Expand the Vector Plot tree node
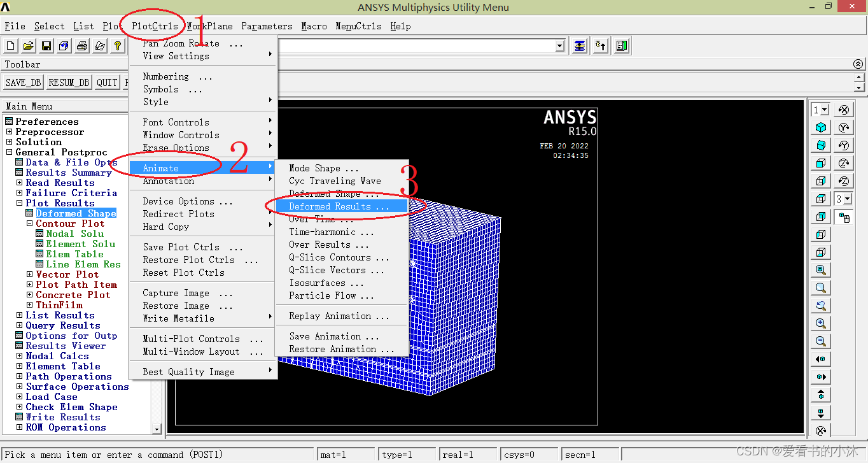Viewport: 868px width, 463px height. point(30,274)
